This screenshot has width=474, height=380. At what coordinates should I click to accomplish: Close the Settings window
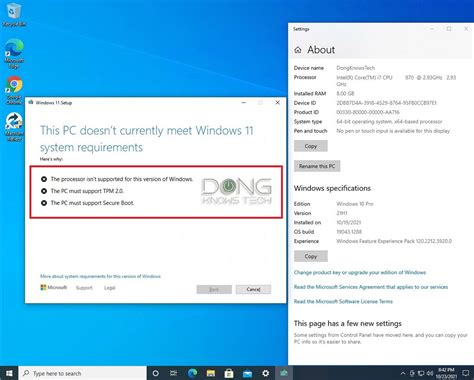click(x=466, y=29)
